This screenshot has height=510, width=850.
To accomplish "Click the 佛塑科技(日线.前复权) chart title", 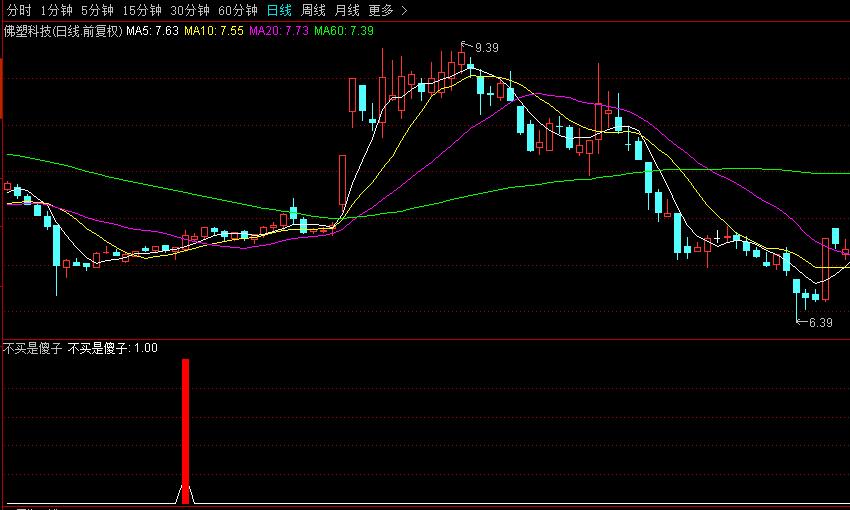I will tap(63, 31).
